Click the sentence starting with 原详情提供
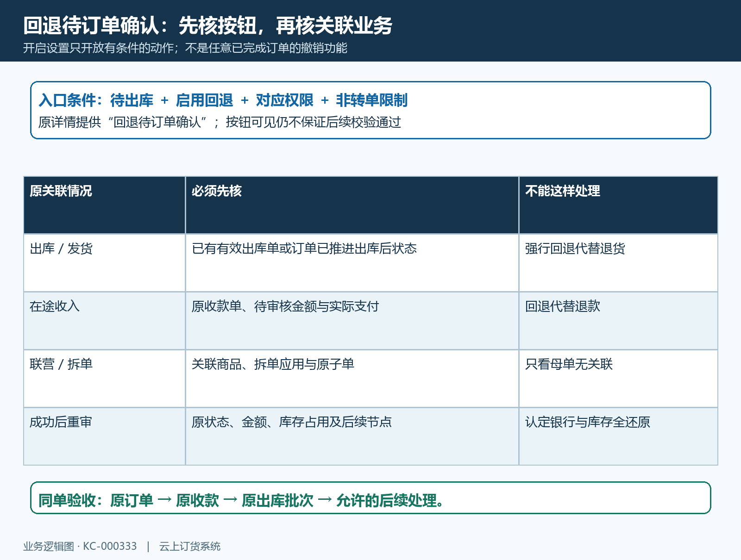Screen dimensions: 741x560 pos(220,122)
